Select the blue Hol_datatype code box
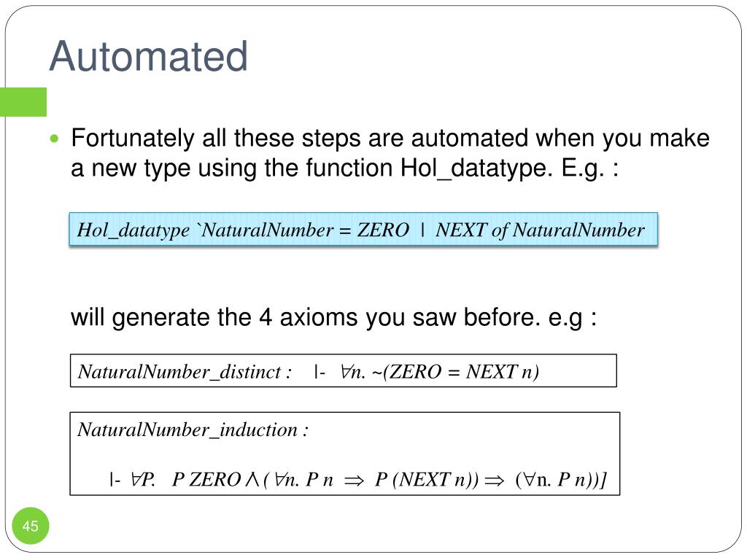This screenshot has width=747, height=560. click(x=363, y=229)
